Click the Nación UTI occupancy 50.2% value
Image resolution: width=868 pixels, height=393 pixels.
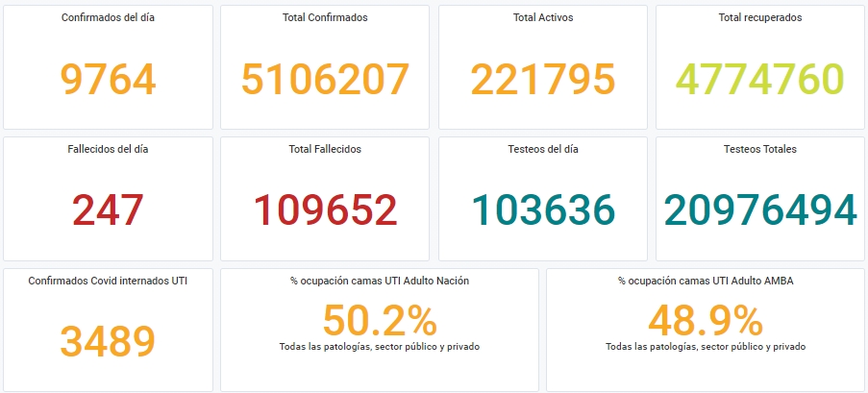coord(380,321)
